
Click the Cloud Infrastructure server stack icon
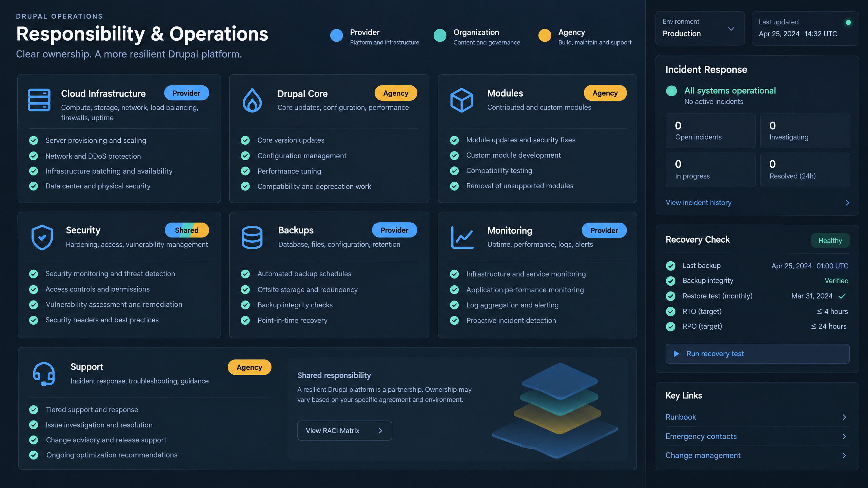pos(39,100)
